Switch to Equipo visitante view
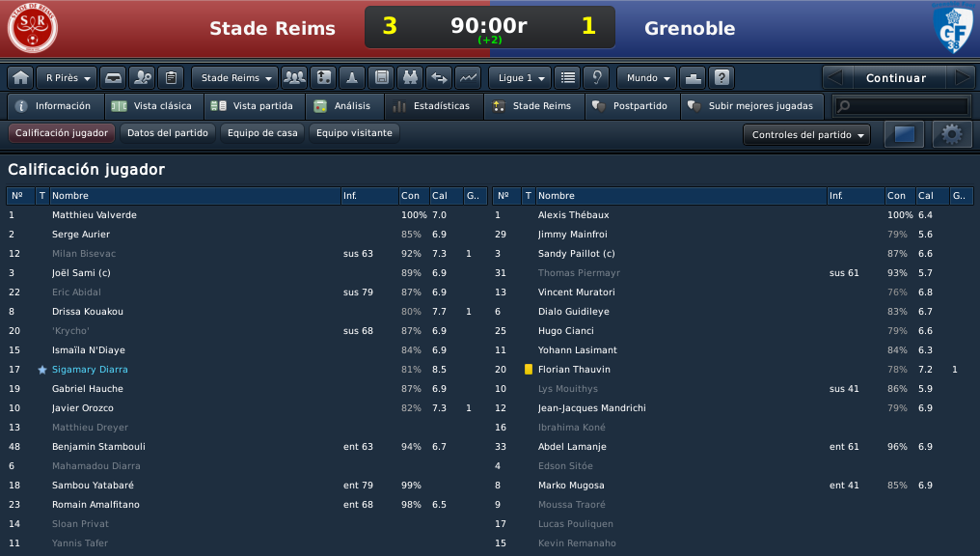980x556 pixels. [x=354, y=133]
